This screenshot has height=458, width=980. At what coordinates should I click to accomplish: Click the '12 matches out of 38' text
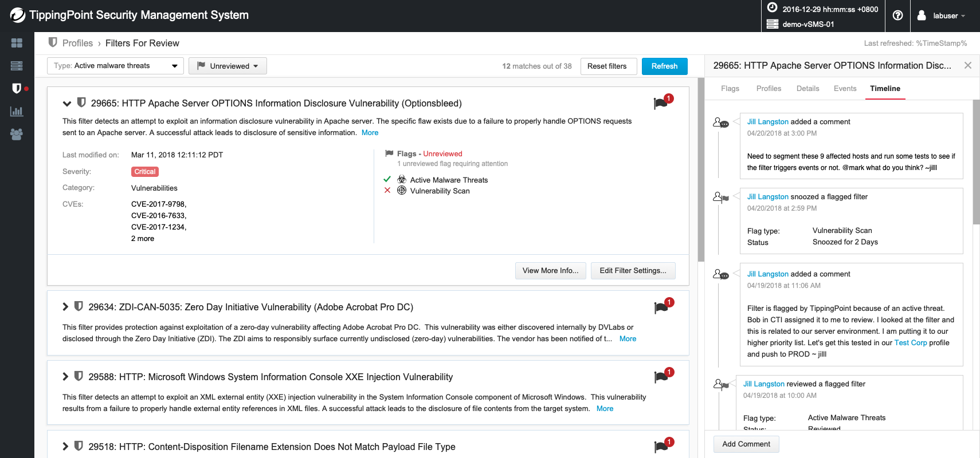point(537,66)
